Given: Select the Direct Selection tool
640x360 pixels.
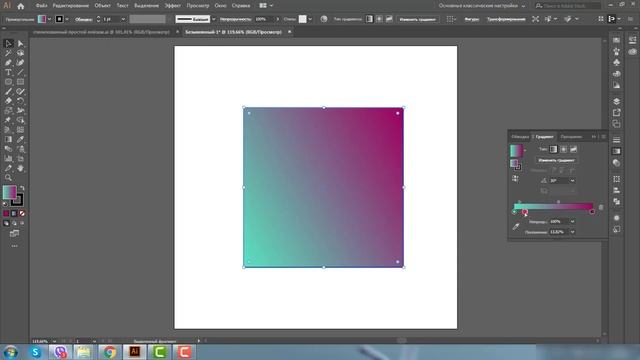Looking at the screenshot, I should pyautogui.click(x=20, y=43).
